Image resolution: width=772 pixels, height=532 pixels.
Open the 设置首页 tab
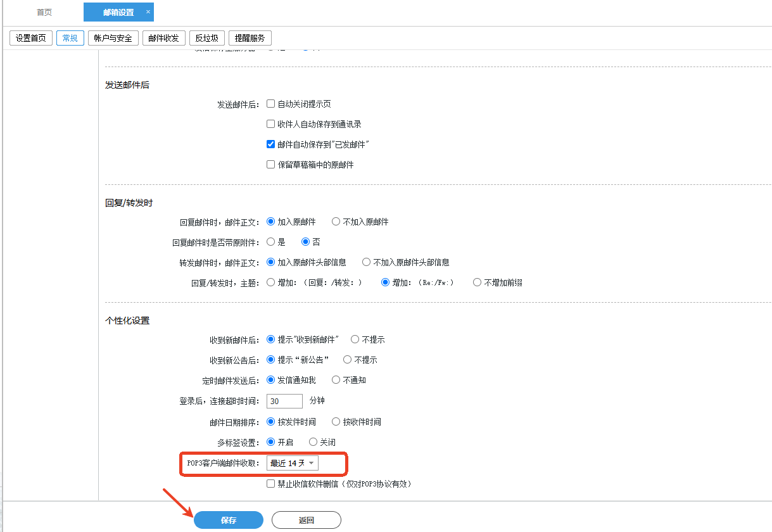tap(31, 38)
